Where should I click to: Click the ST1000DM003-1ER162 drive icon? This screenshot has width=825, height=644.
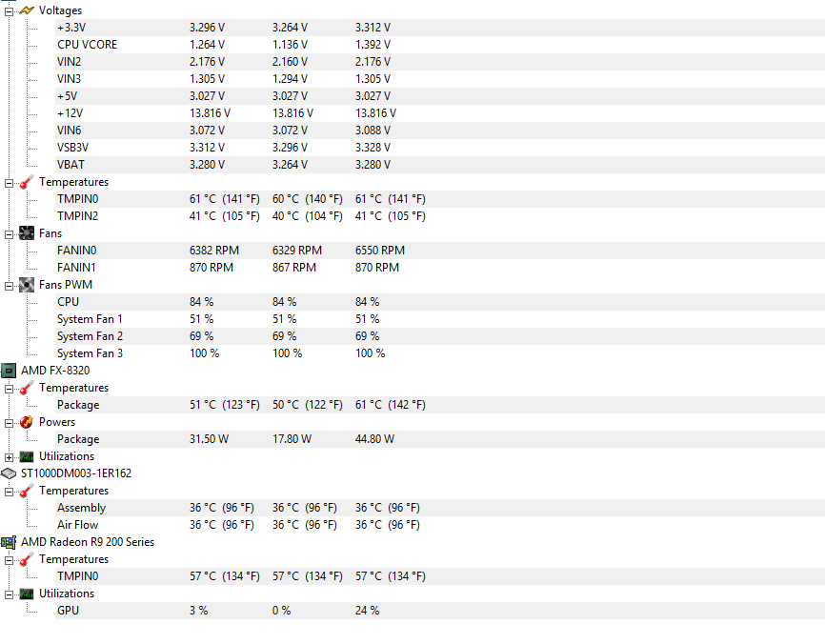(x=8, y=473)
